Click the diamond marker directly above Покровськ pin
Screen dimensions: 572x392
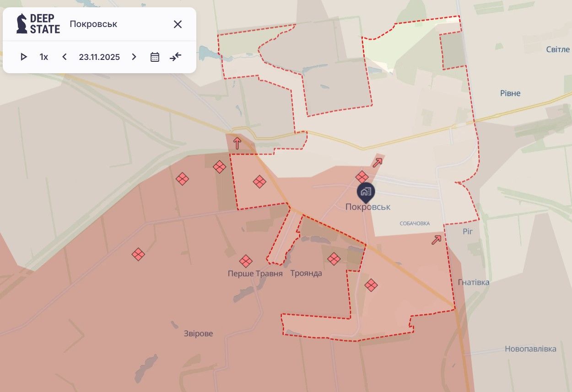[x=362, y=177]
